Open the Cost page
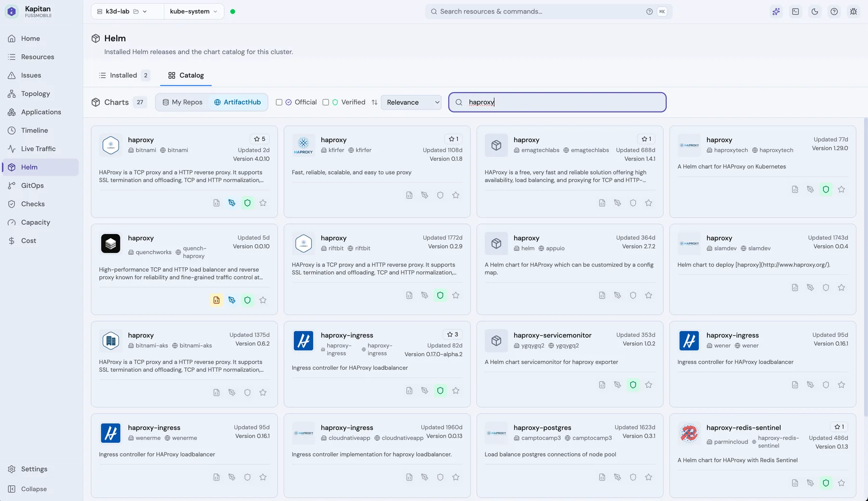Viewport: 868px width, 501px height. (x=41, y=240)
